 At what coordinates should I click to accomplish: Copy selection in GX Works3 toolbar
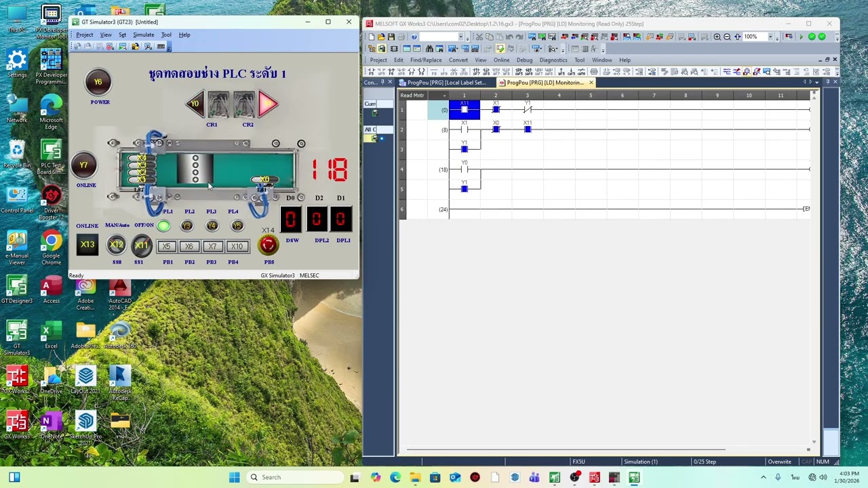490,37
